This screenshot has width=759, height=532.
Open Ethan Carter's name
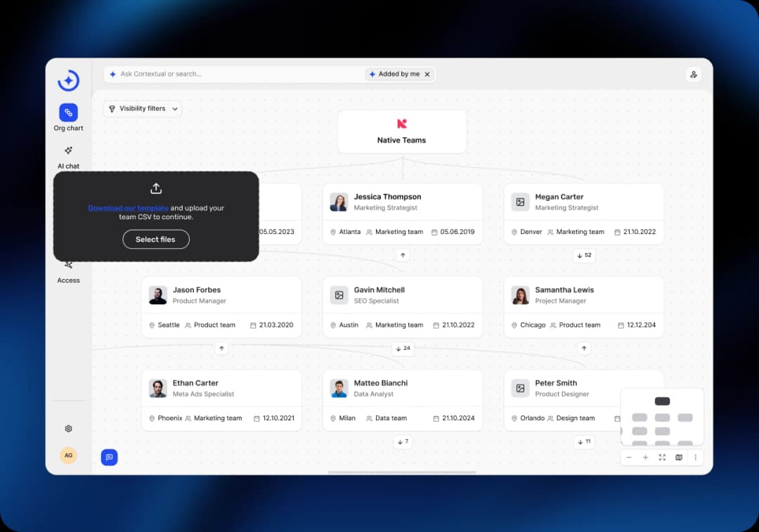click(x=195, y=383)
